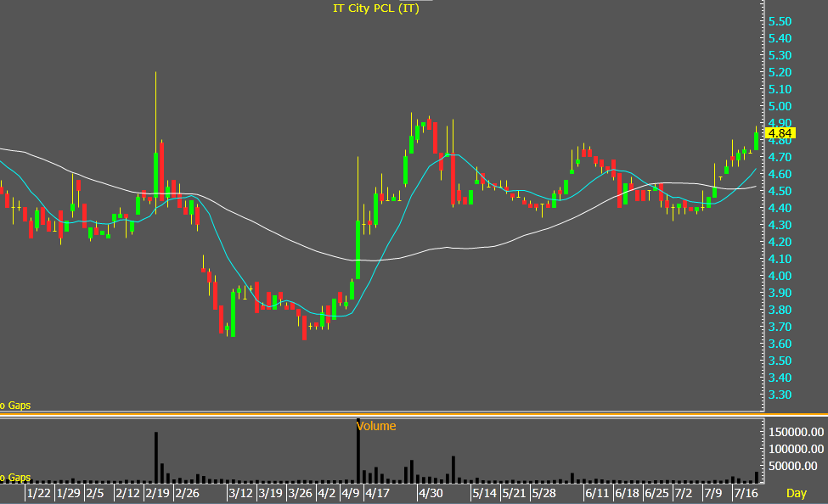Click the 6/11 date label
Screen dimensions: 828x504
(x=597, y=494)
